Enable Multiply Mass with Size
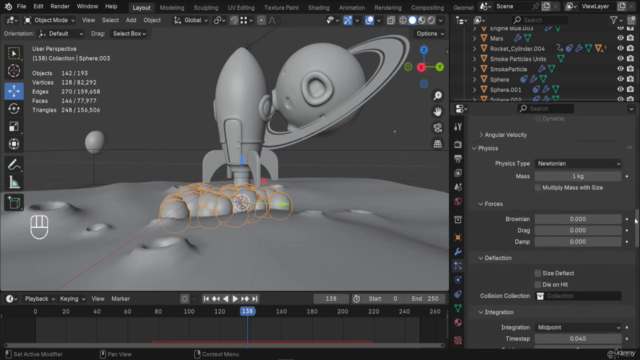The image size is (640, 360). tap(538, 188)
